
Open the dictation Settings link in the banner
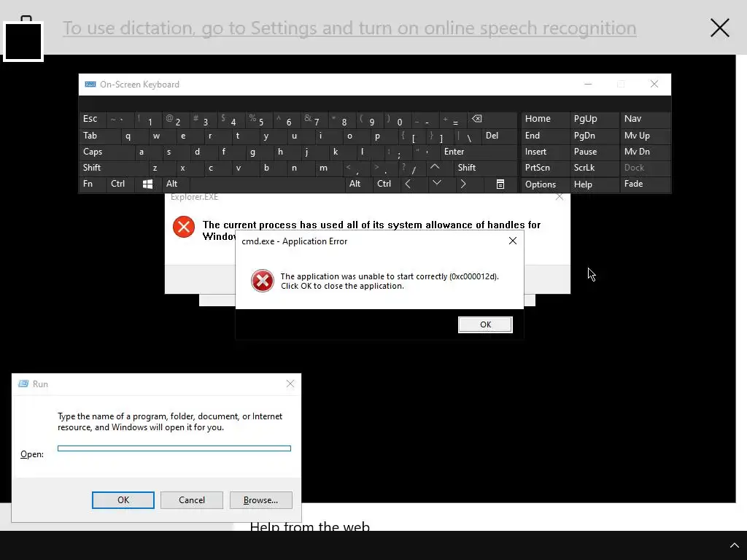pos(349,28)
